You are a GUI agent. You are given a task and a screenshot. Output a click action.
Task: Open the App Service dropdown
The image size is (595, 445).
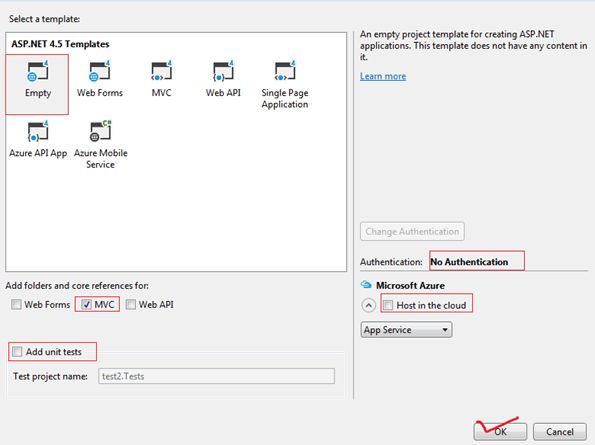(x=406, y=330)
